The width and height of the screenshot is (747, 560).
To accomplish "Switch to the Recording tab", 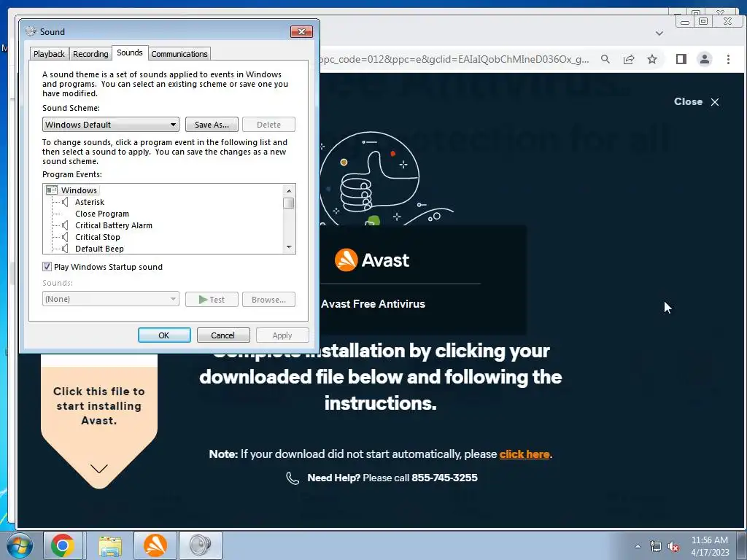I will tap(90, 54).
